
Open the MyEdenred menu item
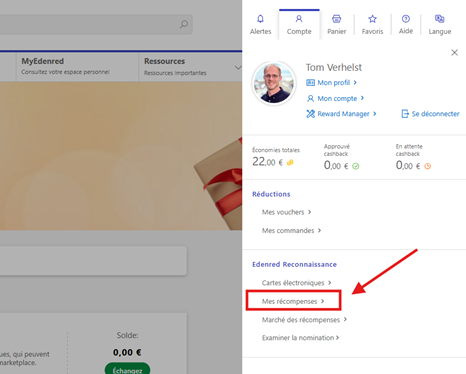[x=77, y=67]
